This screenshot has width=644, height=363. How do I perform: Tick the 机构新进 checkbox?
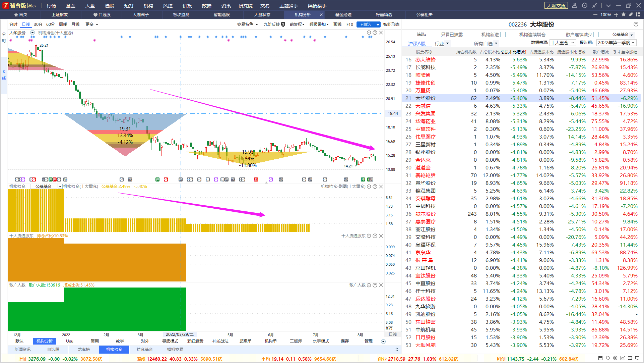pyautogui.click(x=503, y=35)
